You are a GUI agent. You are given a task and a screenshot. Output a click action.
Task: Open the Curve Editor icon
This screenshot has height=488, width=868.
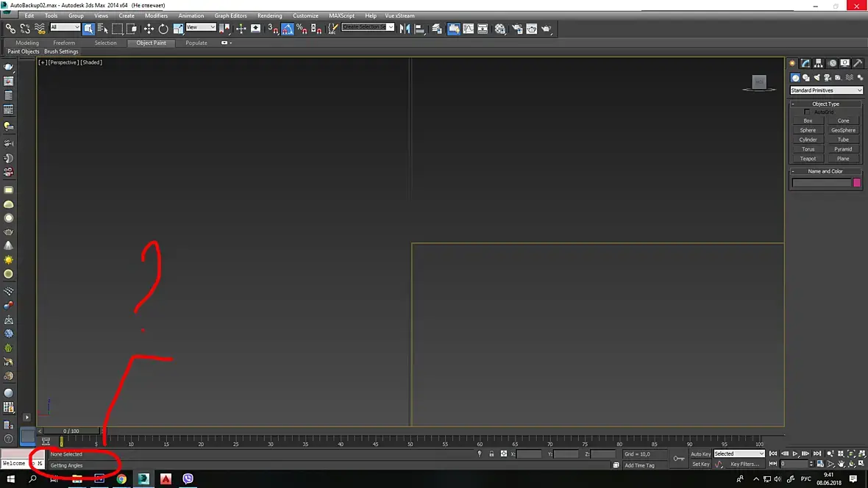(x=469, y=29)
